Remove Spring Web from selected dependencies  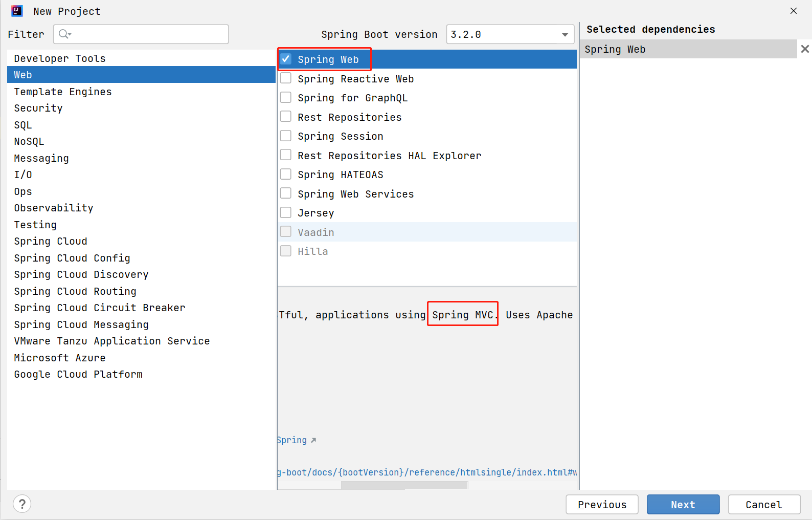tap(805, 49)
